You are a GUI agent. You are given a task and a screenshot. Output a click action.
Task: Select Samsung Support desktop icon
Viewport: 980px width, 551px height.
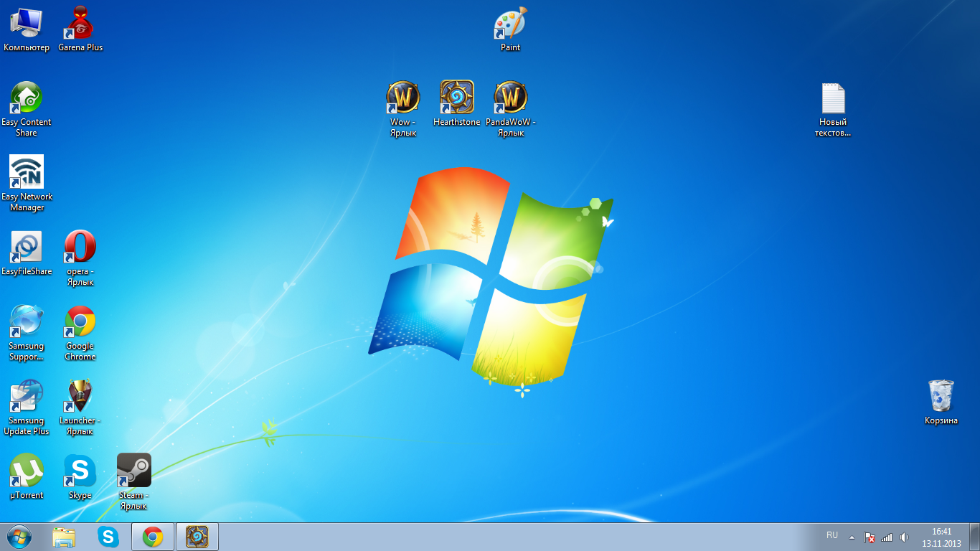click(27, 333)
